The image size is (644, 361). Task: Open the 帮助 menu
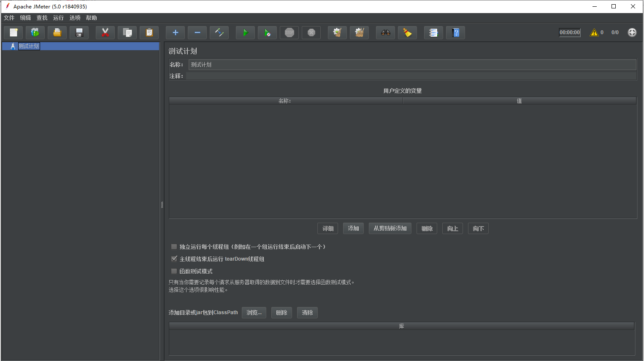92,18
